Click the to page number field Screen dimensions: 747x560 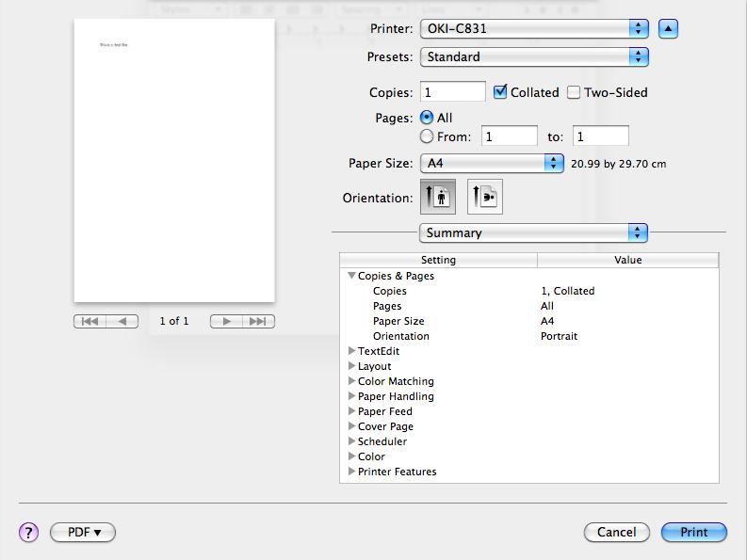[601, 136]
